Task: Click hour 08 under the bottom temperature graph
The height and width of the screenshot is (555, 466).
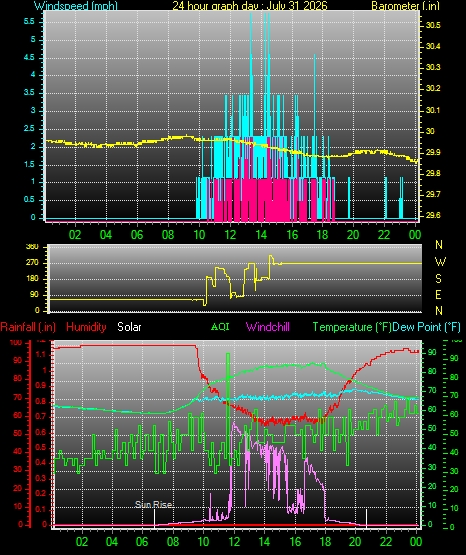Action: [x=173, y=542]
